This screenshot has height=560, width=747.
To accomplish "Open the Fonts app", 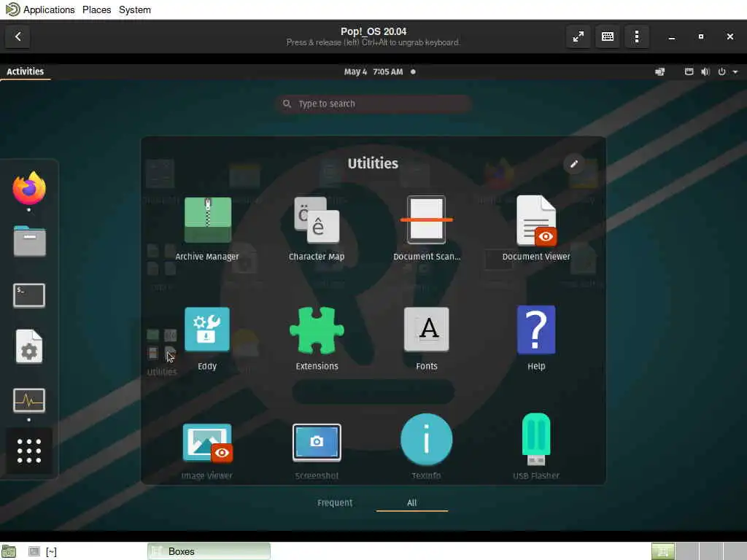I will (x=426, y=338).
